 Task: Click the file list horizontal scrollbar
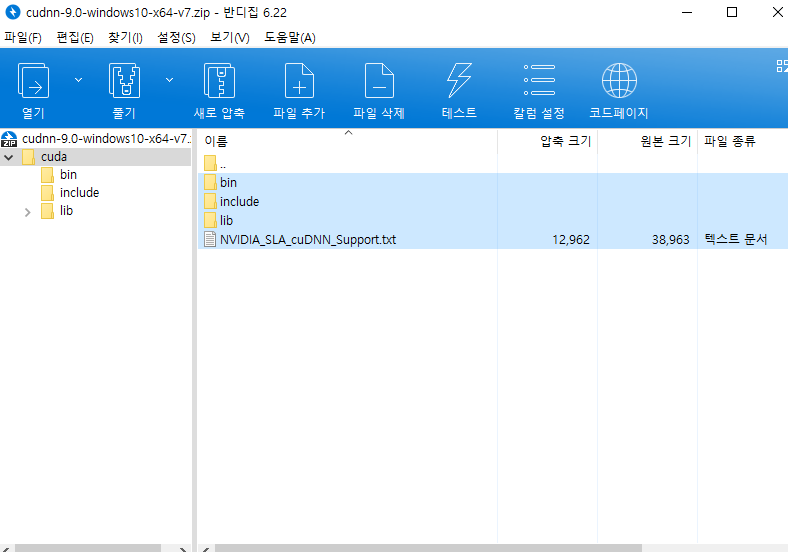click(428, 548)
